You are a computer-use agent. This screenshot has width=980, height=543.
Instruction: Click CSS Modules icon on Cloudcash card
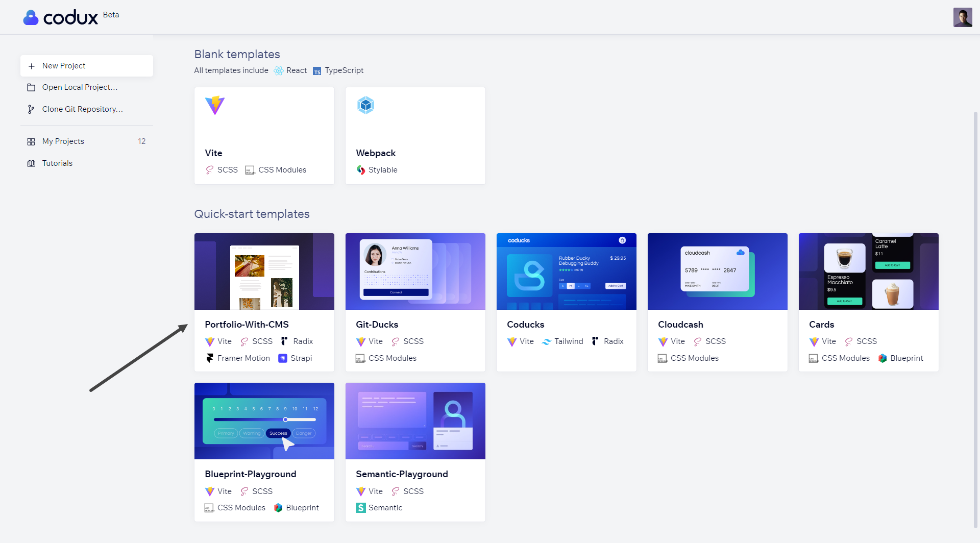(x=663, y=358)
